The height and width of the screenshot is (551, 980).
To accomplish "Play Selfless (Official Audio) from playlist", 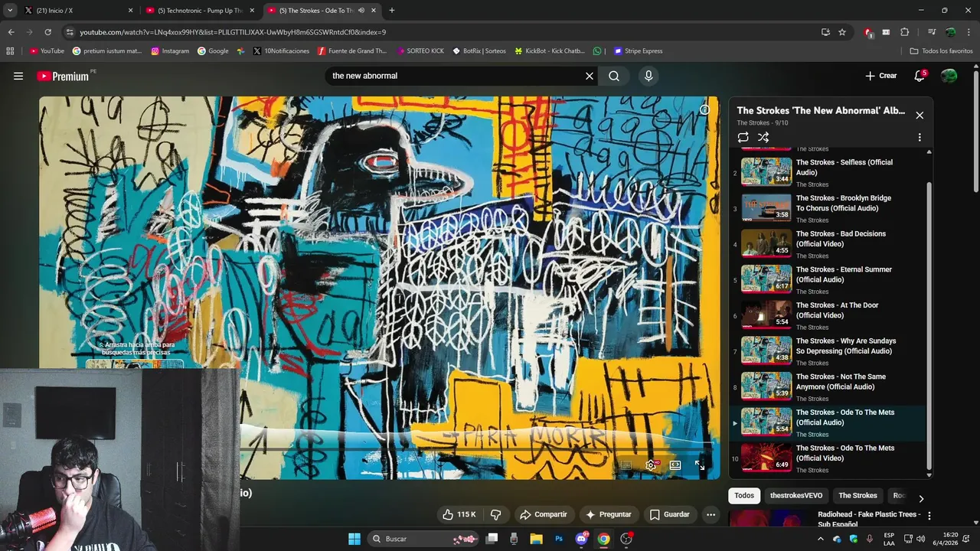I will (x=828, y=172).
